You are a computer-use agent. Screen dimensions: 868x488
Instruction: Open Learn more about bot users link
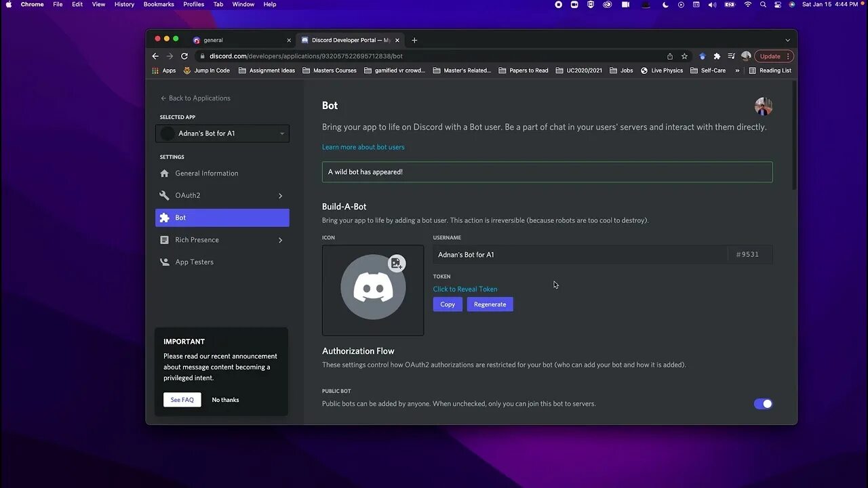363,147
